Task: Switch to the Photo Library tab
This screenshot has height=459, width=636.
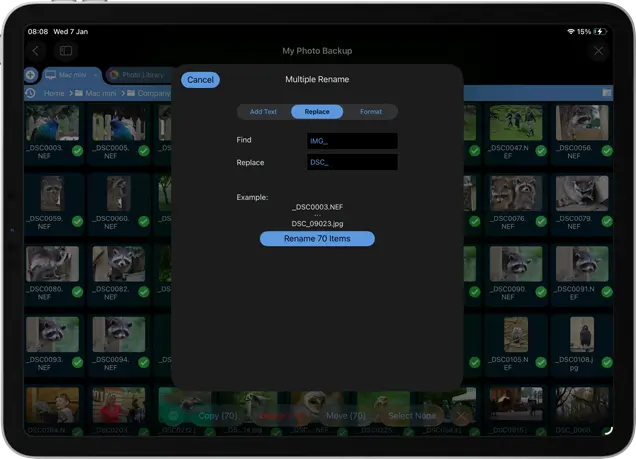Action: point(139,75)
